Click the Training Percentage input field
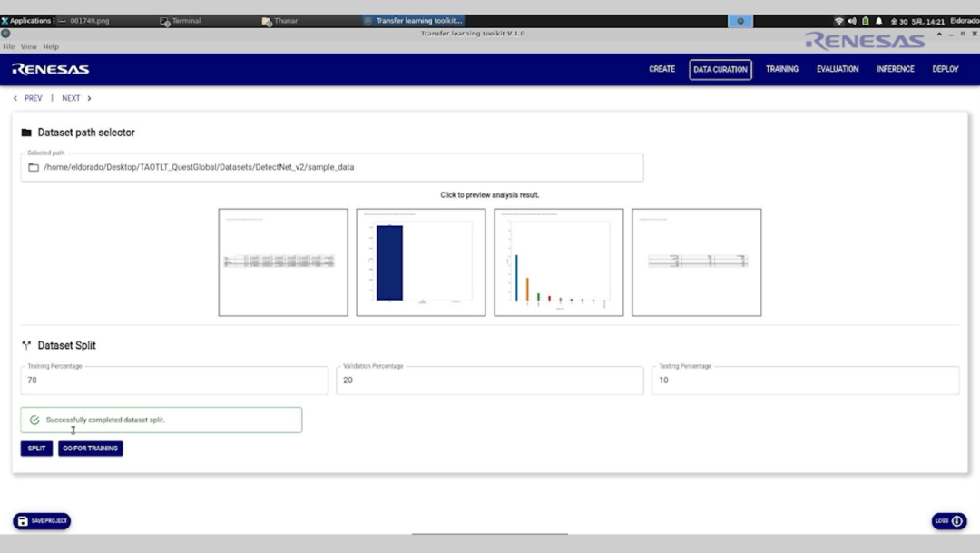The width and height of the screenshot is (980, 553). point(174,380)
